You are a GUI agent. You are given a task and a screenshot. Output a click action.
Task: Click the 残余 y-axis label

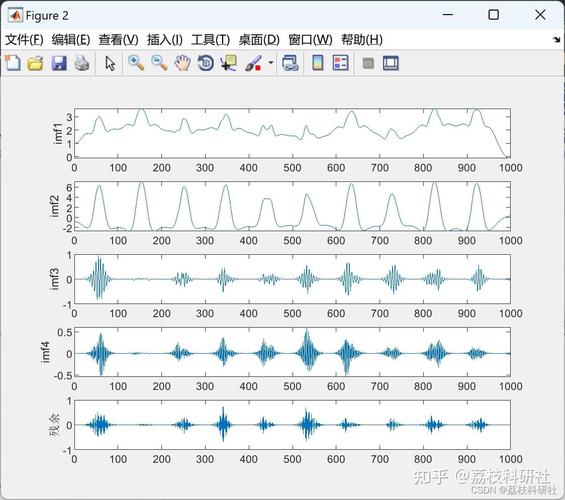point(54,425)
